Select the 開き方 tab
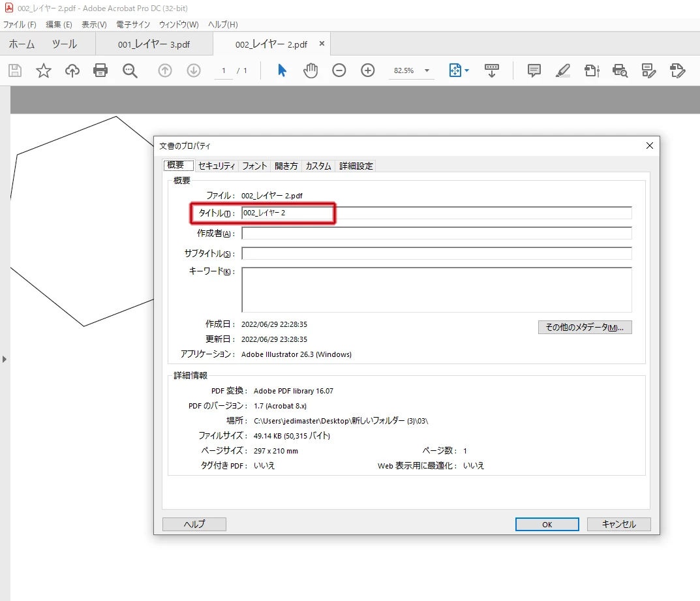The width and height of the screenshot is (700, 601). pyautogui.click(x=286, y=166)
